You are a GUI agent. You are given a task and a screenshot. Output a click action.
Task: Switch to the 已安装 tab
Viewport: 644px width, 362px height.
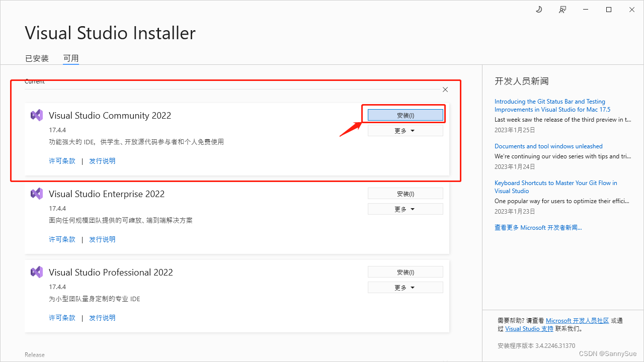tap(37, 58)
